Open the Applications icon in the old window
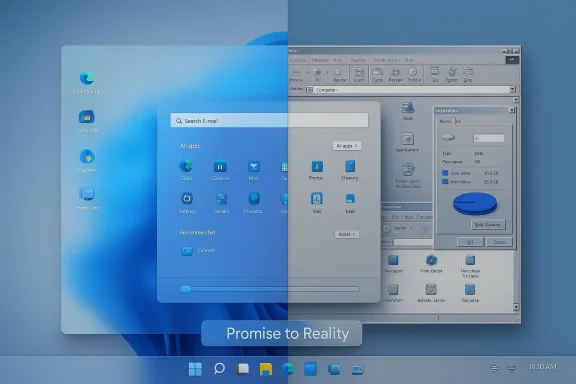Image resolution: width=576 pixels, height=384 pixels. (x=407, y=139)
